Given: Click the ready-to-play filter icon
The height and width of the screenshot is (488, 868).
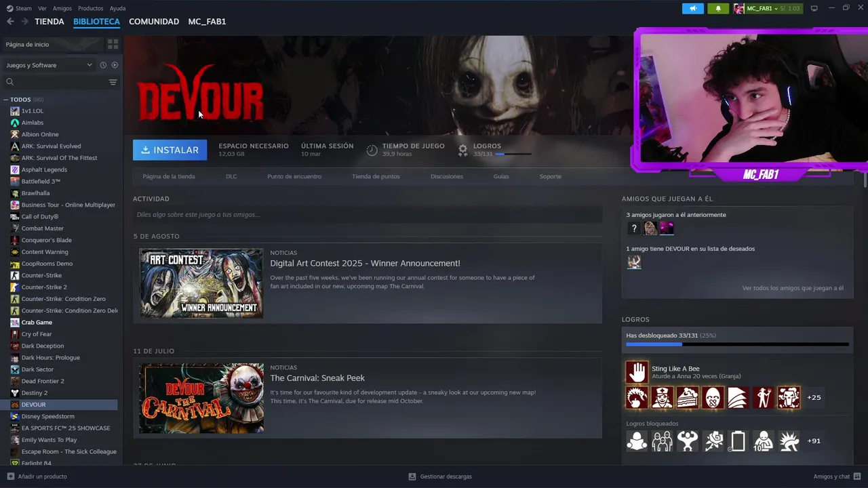Looking at the screenshot, I should pos(115,65).
